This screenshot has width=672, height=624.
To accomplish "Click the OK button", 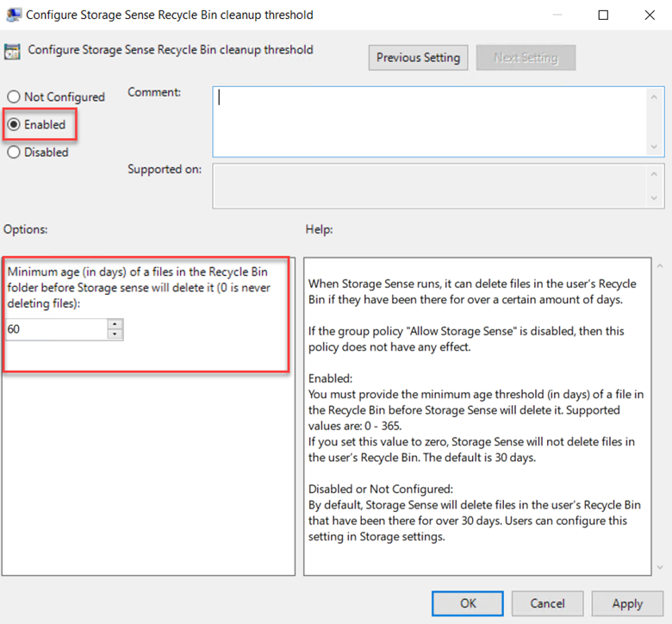I will click(x=468, y=603).
